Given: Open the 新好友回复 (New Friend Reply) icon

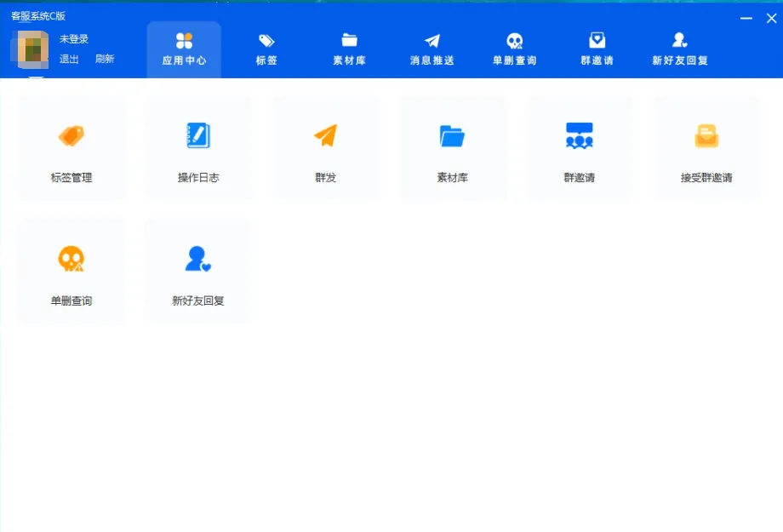Looking at the screenshot, I should (x=198, y=270).
